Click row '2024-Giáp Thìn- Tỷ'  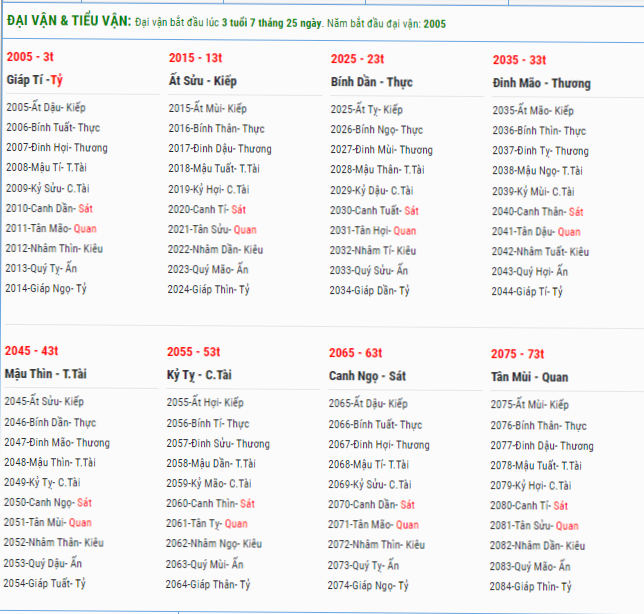coord(209,290)
